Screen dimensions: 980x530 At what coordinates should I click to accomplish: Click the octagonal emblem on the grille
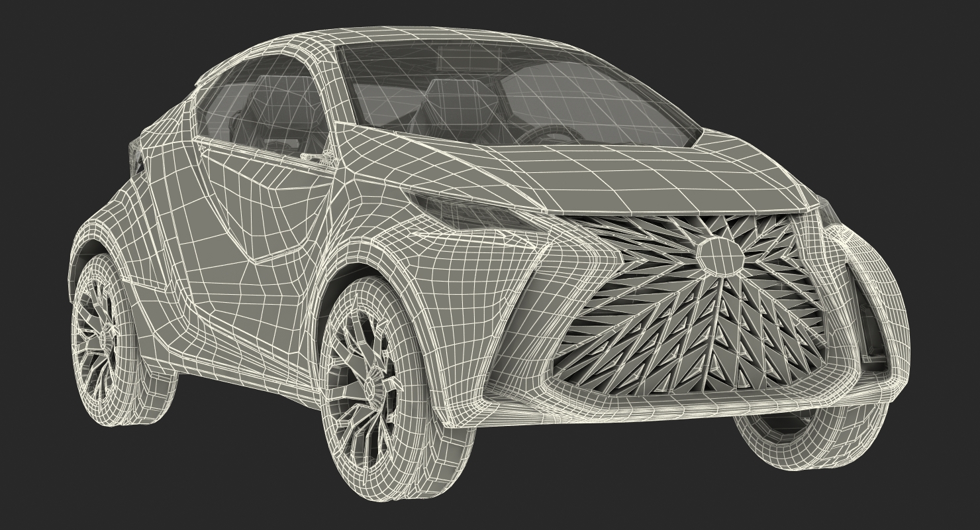[x=720, y=255]
